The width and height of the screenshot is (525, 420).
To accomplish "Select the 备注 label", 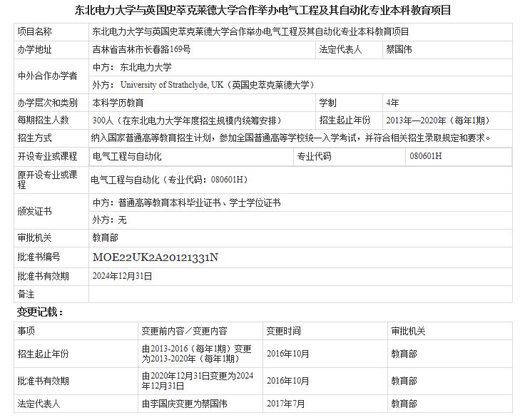I will pyautogui.click(x=26, y=294).
